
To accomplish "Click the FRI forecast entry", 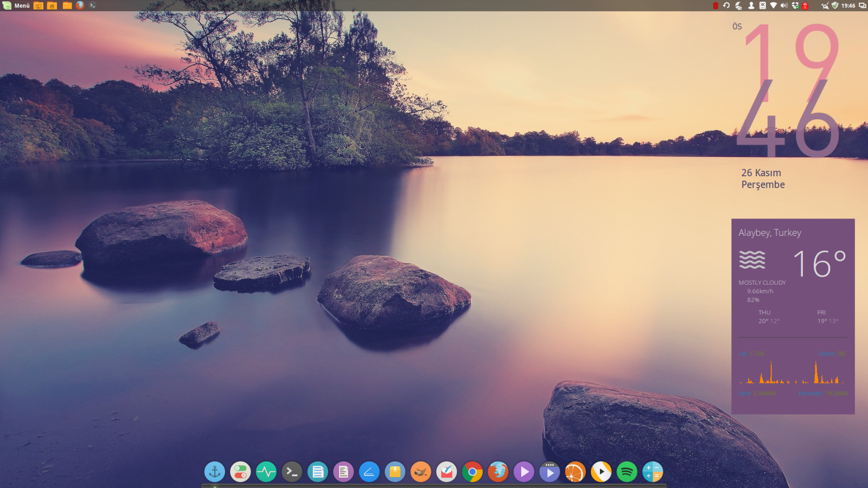I will (828, 317).
